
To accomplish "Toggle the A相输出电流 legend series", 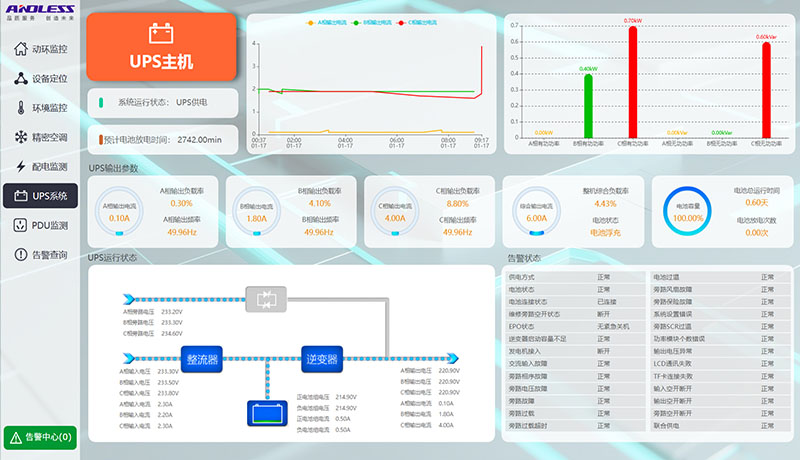I will pos(323,22).
